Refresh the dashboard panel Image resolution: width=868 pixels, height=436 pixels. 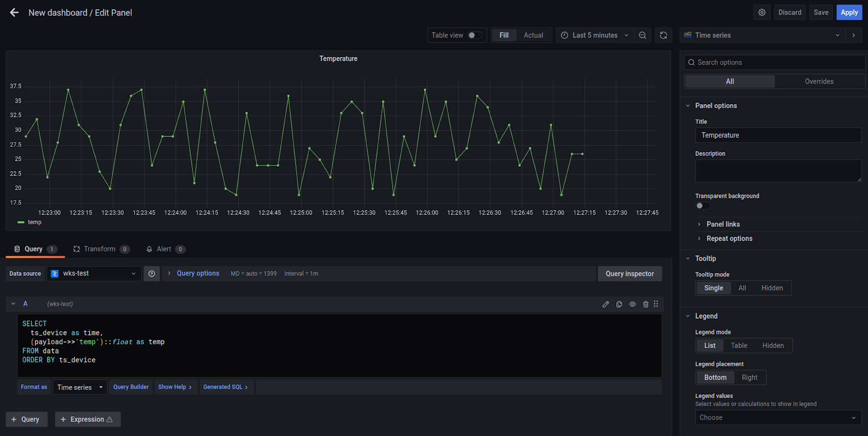click(x=663, y=35)
